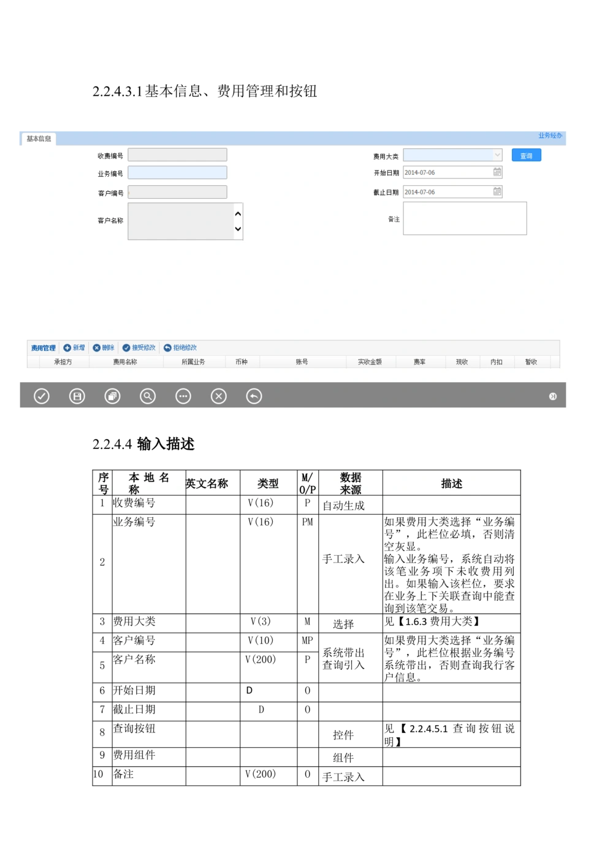Screen dimensions: 613x868
Task: Click the back arrow icon in bottom toolbar
Action: click(x=253, y=396)
